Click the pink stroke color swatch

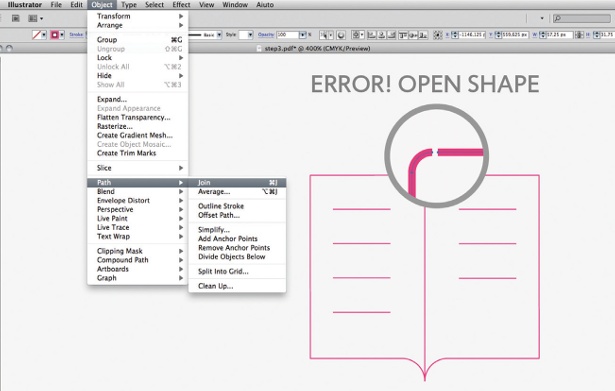(55, 35)
